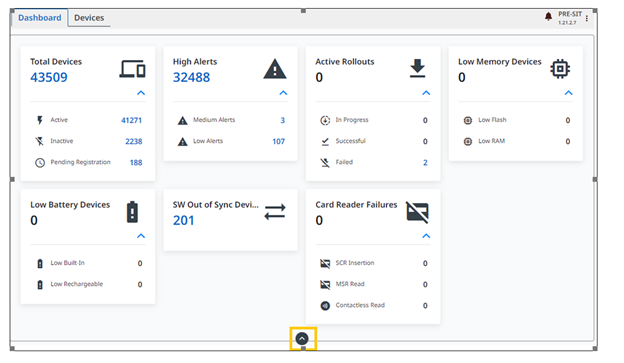Click the Pending Registration clock icon
Viewport: 624px width, 363px height.
40,162
